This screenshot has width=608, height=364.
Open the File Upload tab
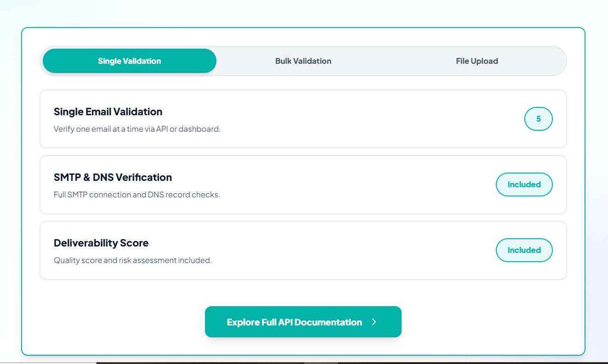477,61
